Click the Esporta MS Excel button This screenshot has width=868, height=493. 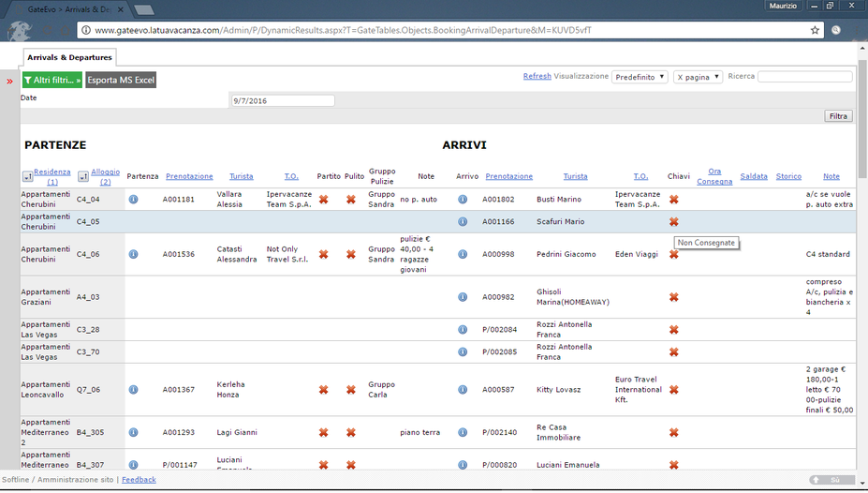point(121,81)
